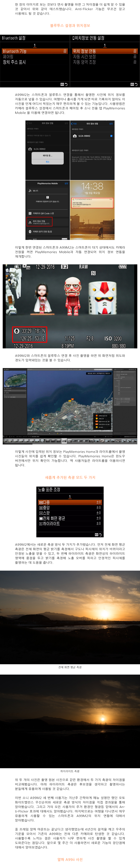Select 중앙 metering mode
Image resolution: width=140 pixels, height=868 pixels.
[x=70, y=507]
